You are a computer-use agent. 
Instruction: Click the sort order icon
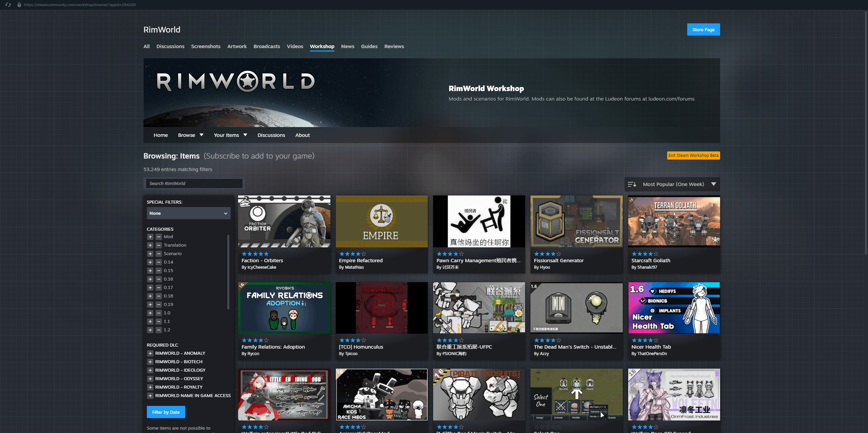632,184
